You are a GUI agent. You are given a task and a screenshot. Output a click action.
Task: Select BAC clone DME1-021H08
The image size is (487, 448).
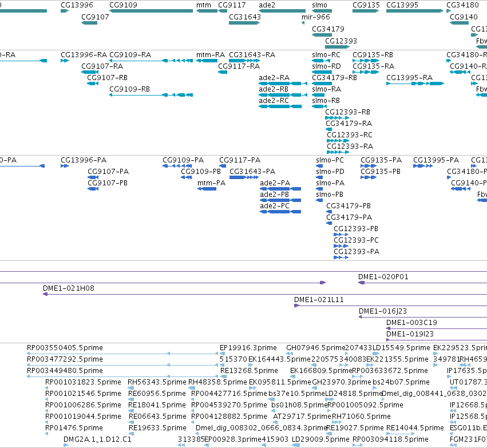coord(265,294)
